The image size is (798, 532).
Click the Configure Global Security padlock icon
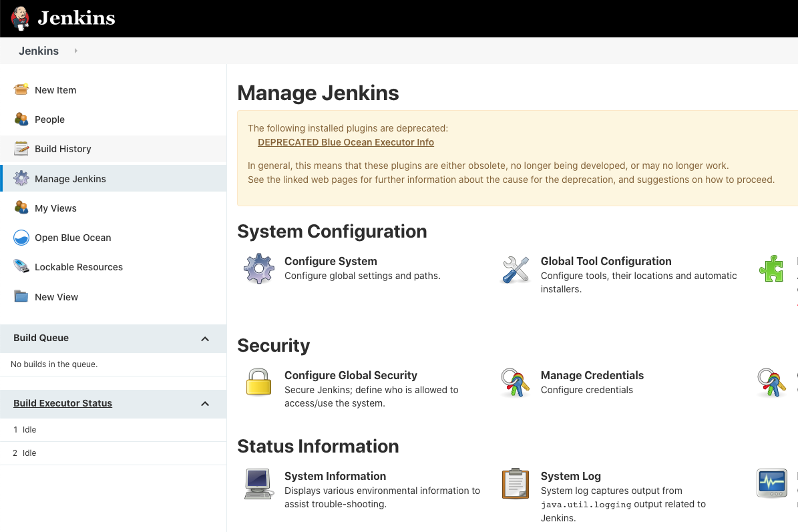tap(258, 381)
